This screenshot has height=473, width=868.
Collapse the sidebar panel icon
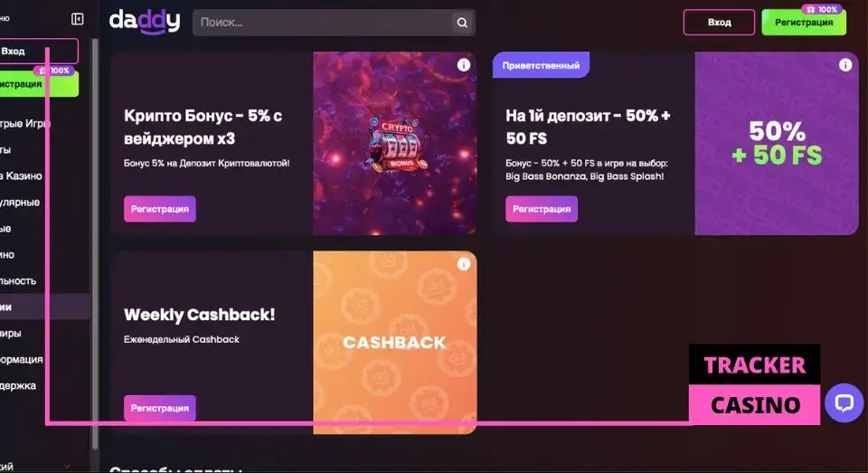click(78, 19)
